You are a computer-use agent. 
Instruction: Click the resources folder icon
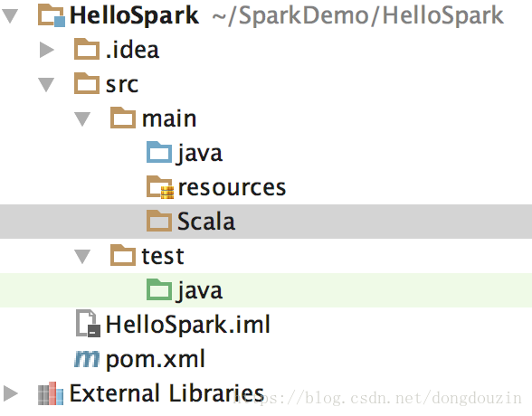pyautogui.click(x=160, y=187)
